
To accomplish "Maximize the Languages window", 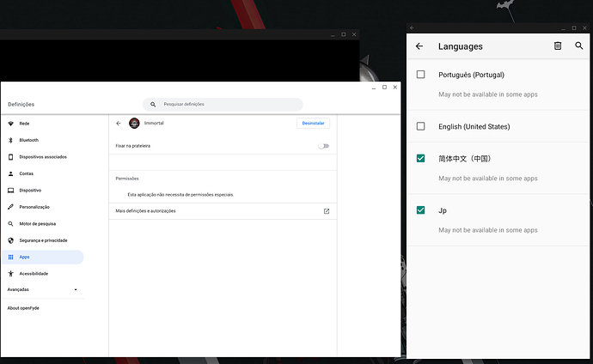I will [x=574, y=28].
